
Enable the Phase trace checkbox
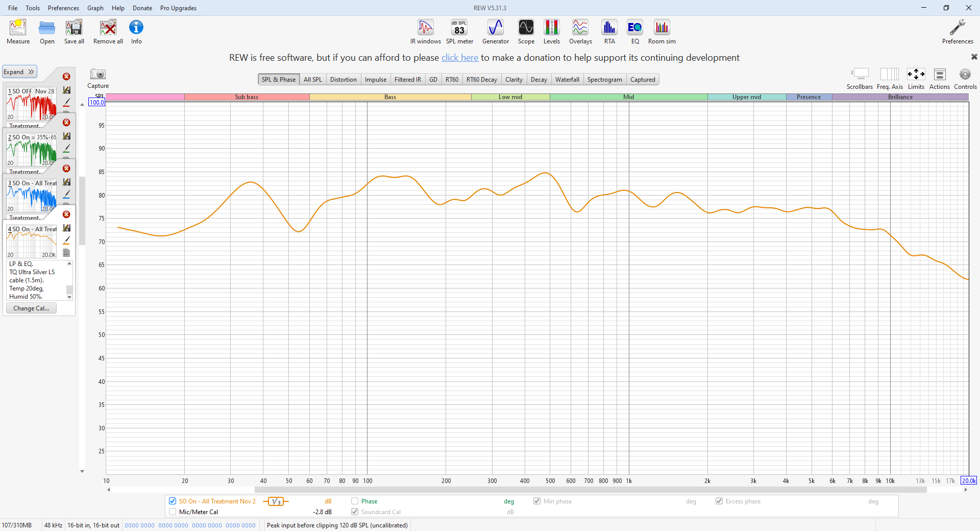355,501
